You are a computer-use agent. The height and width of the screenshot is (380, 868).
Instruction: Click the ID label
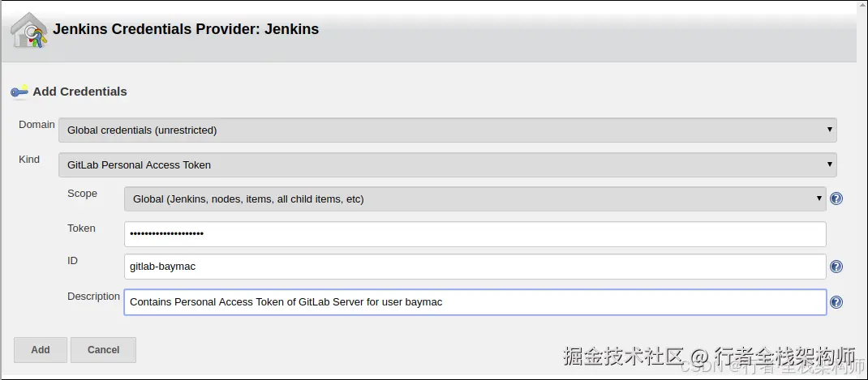72,261
